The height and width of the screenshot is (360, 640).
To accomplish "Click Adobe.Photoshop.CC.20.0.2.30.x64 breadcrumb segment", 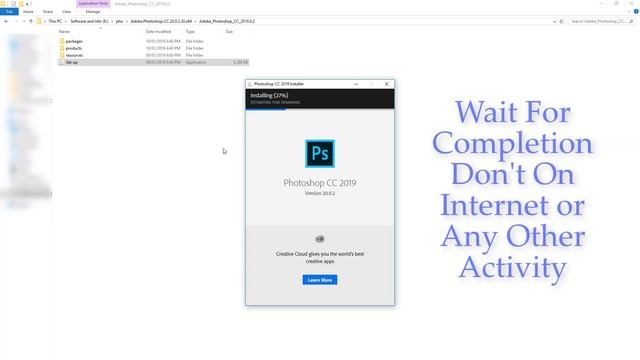I will [x=161, y=21].
